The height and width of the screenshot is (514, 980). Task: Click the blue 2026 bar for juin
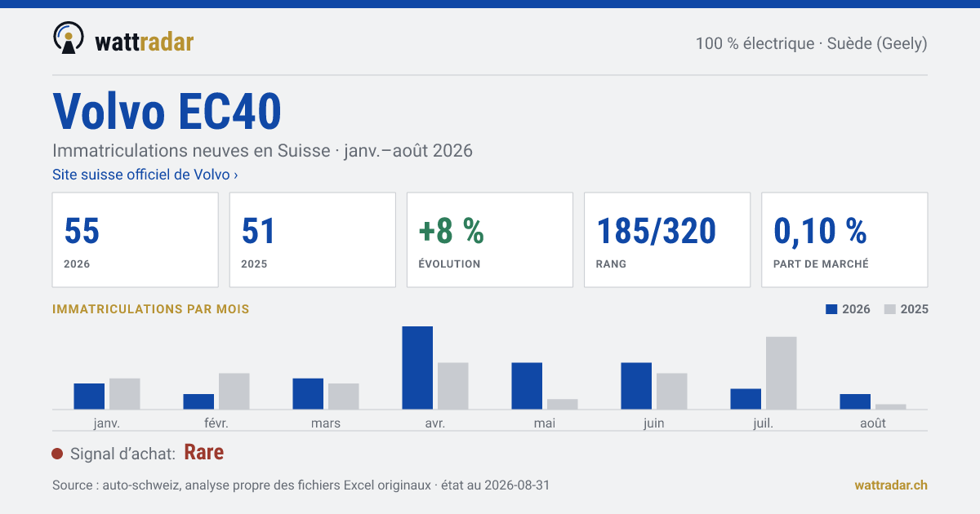tap(636, 386)
